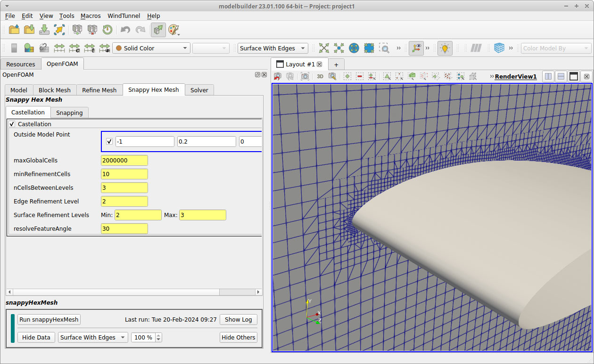Open the WindTunnel menu
This screenshot has width=594, height=364.
tap(124, 16)
